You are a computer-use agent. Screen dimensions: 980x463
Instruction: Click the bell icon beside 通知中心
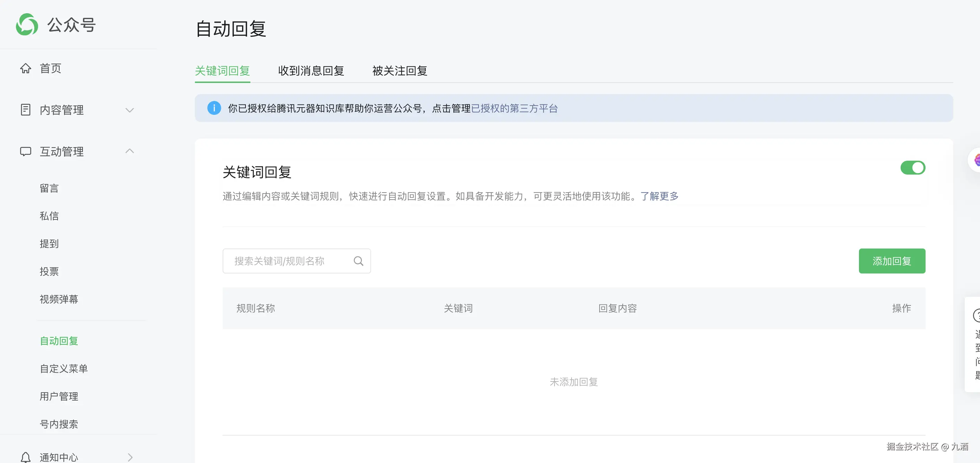click(26, 457)
